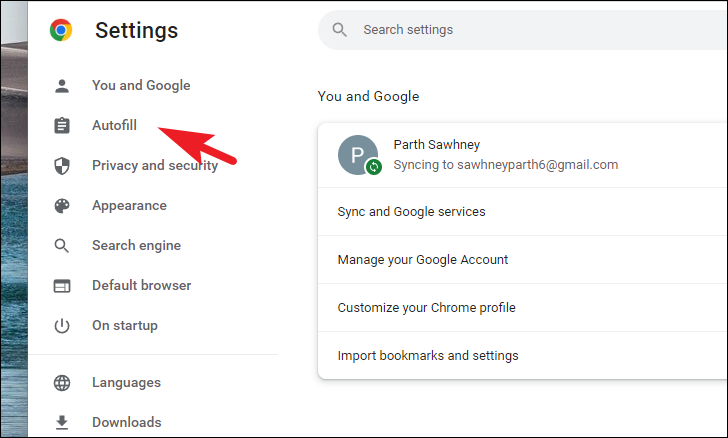Click the Search settings input field

point(523,30)
